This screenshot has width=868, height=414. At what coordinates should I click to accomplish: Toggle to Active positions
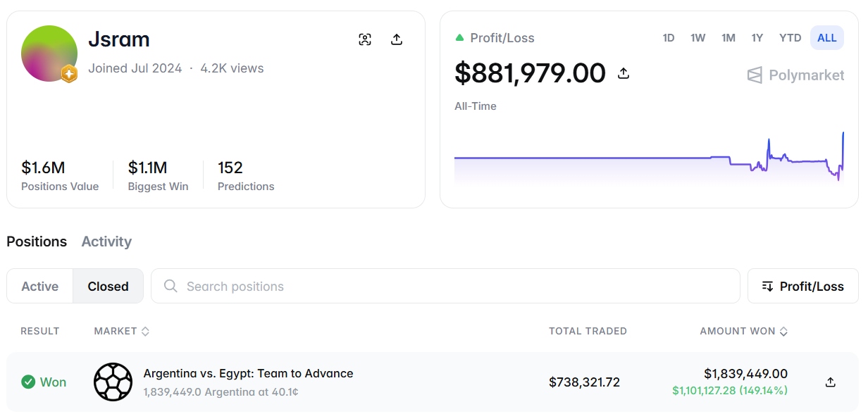click(x=40, y=286)
